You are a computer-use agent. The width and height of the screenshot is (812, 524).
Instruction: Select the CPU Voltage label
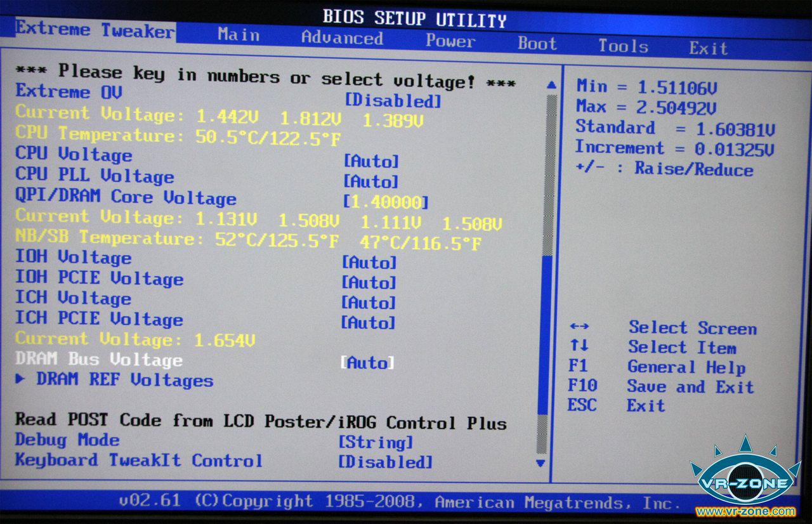click(74, 155)
